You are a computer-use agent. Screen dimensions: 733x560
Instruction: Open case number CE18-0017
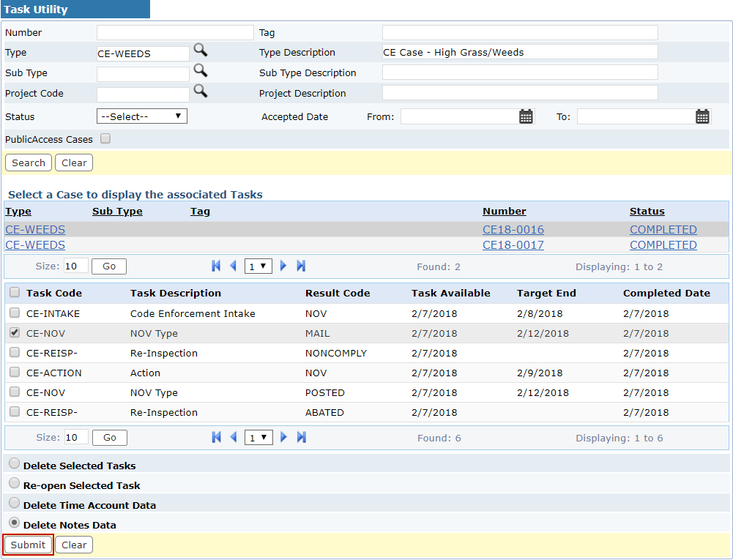click(513, 245)
